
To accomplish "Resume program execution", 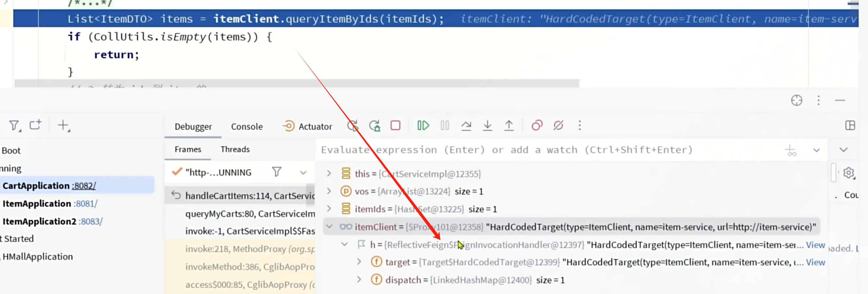I will pyautogui.click(x=423, y=125).
